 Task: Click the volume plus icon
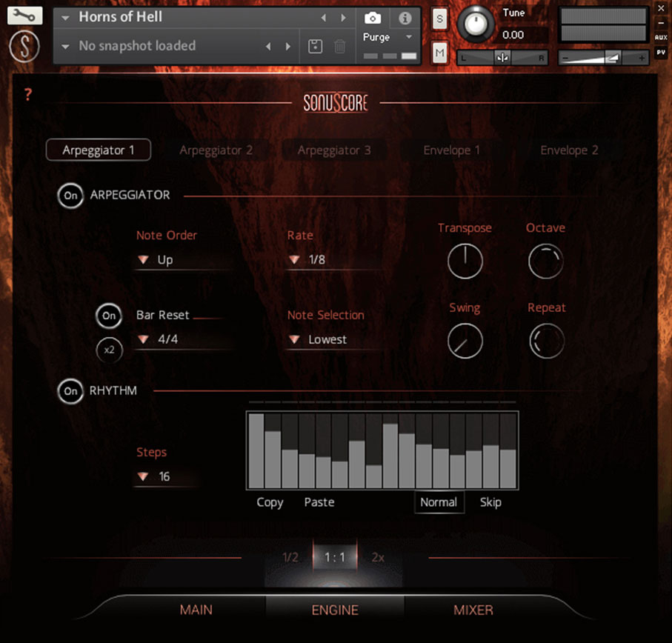tap(642, 58)
